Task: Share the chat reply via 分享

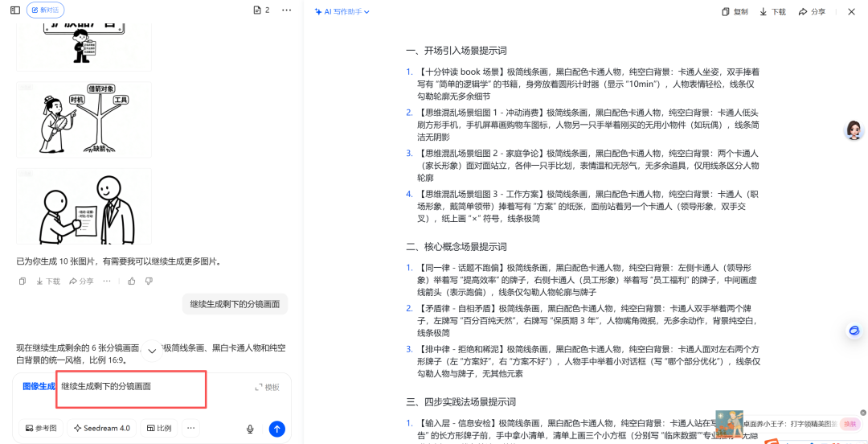Action: click(x=81, y=281)
